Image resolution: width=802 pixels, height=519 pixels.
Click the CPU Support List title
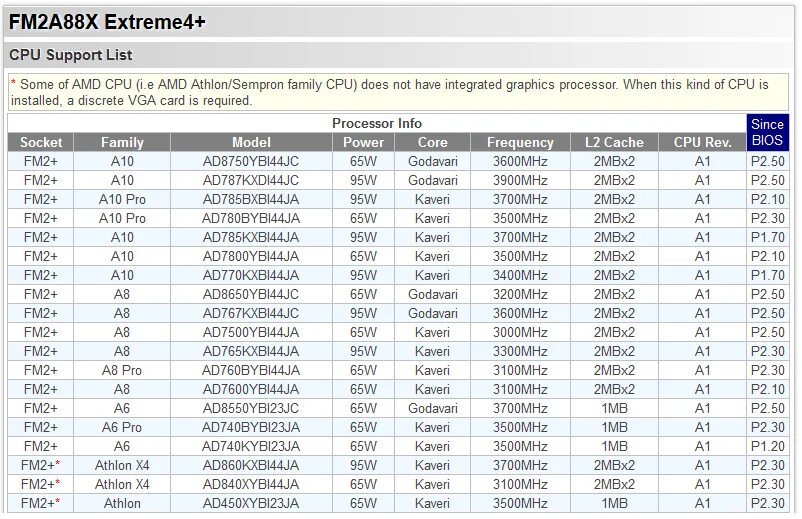pos(71,55)
